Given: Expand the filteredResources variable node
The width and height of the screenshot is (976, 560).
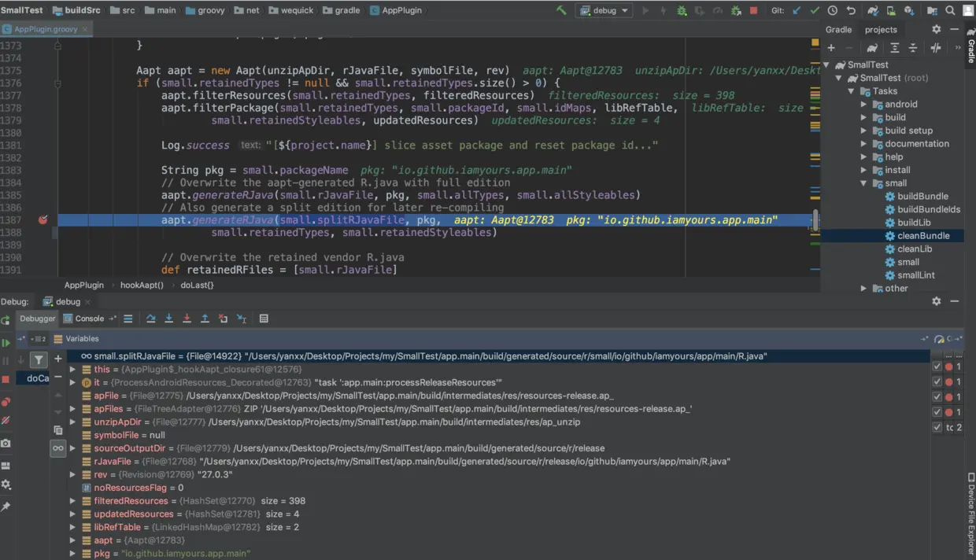Looking at the screenshot, I should click(x=72, y=501).
